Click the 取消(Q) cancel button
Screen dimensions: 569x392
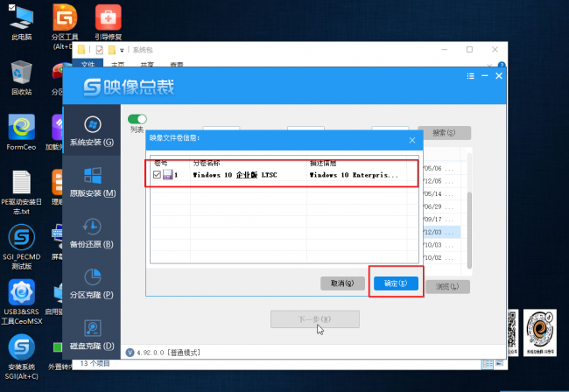[342, 283]
